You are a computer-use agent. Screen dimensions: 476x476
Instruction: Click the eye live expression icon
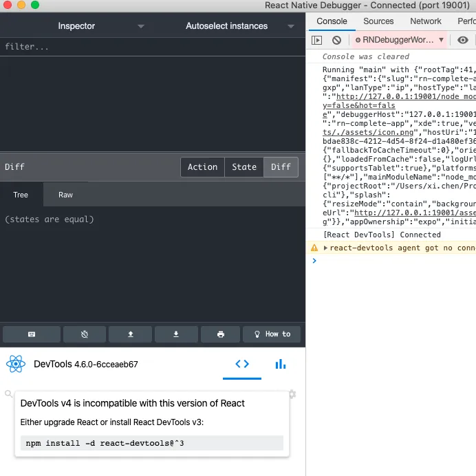pos(463,40)
